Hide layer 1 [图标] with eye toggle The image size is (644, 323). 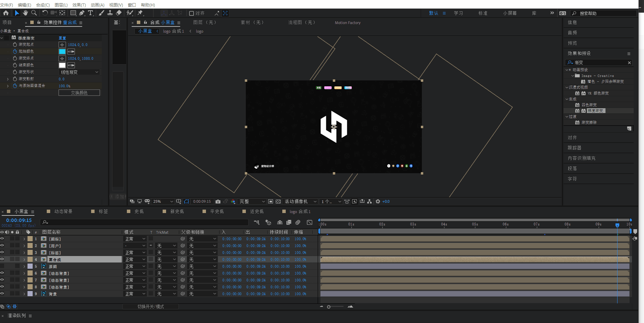click(x=2, y=239)
